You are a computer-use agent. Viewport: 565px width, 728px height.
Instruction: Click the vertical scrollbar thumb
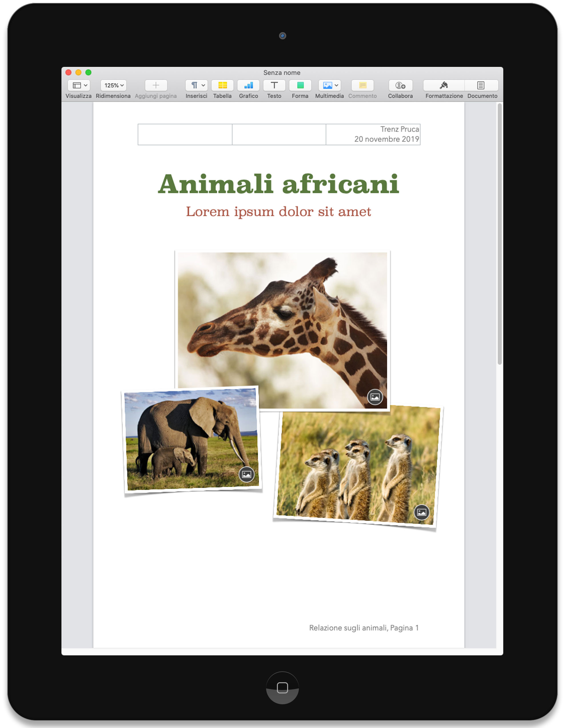click(499, 234)
